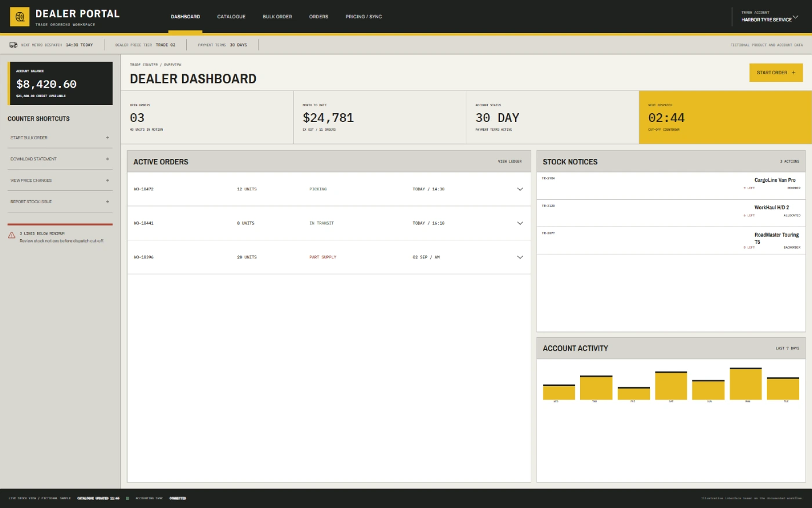Click plus icon beside View Price Changes
The image size is (812, 508).
tap(107, 181)
